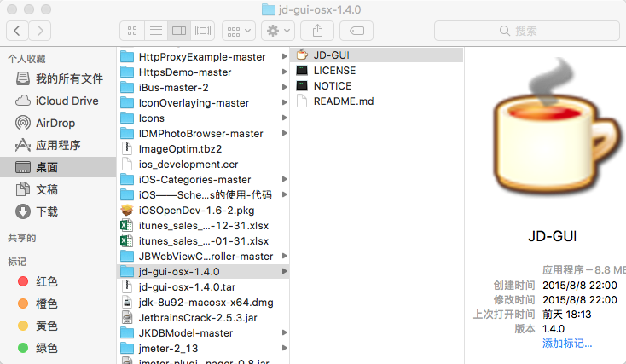Image resolution: width=626 pixels, height=364 pixels.
Task: Select the ios_development.cer file icon
Action: 127,164
